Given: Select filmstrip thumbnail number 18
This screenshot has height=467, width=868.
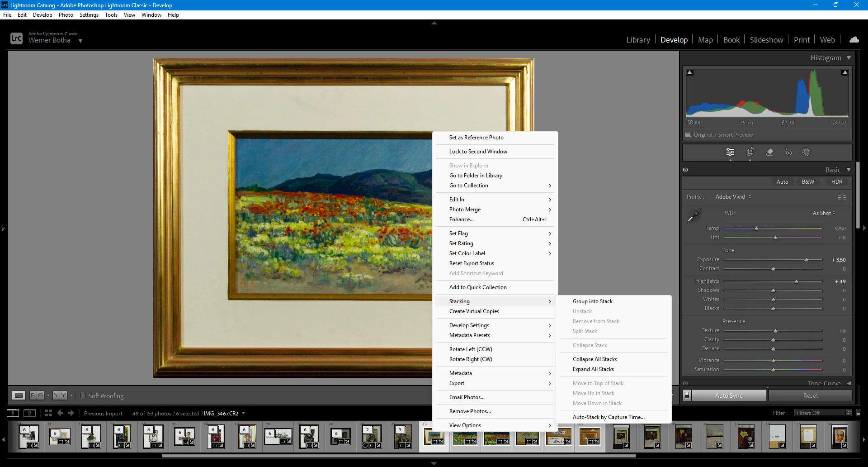Looking at the screenshot, I should (278, 437).
